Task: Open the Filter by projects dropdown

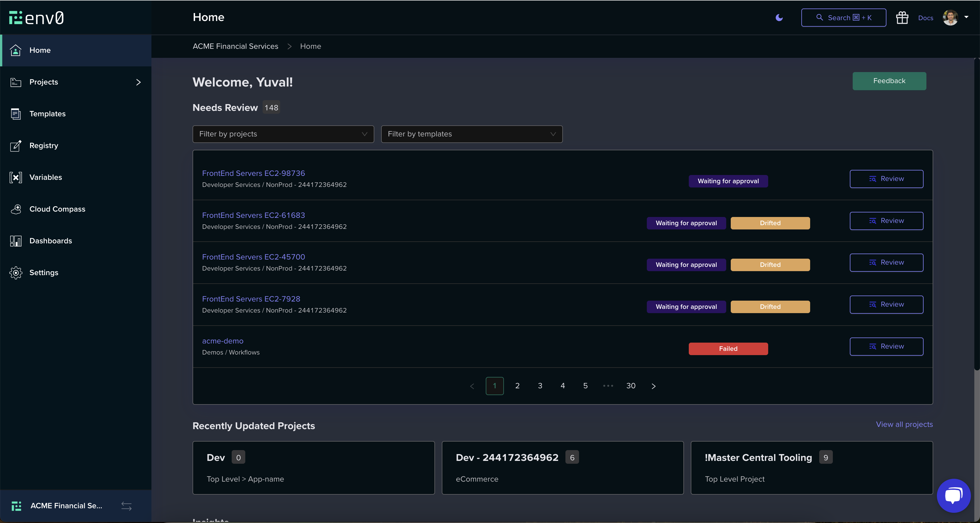Action: click(283, 134)
